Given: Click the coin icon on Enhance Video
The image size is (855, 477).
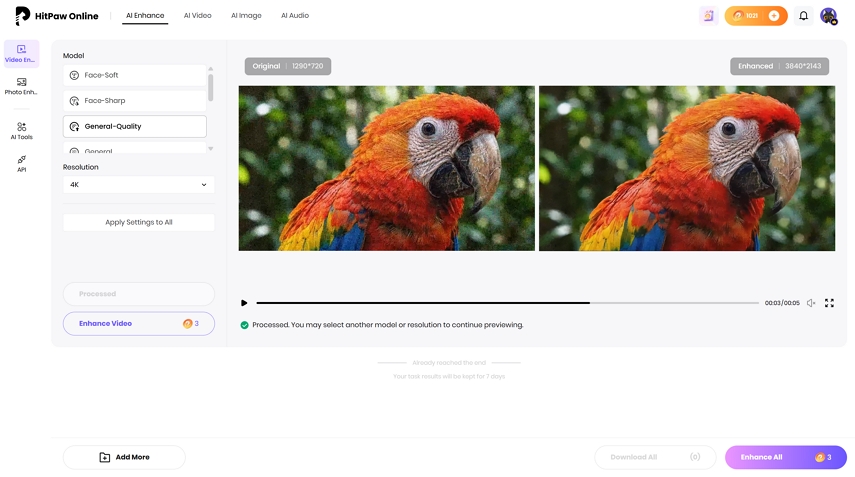Looking at the screenshot, I should pyautogui.click(x=187, y=324).
